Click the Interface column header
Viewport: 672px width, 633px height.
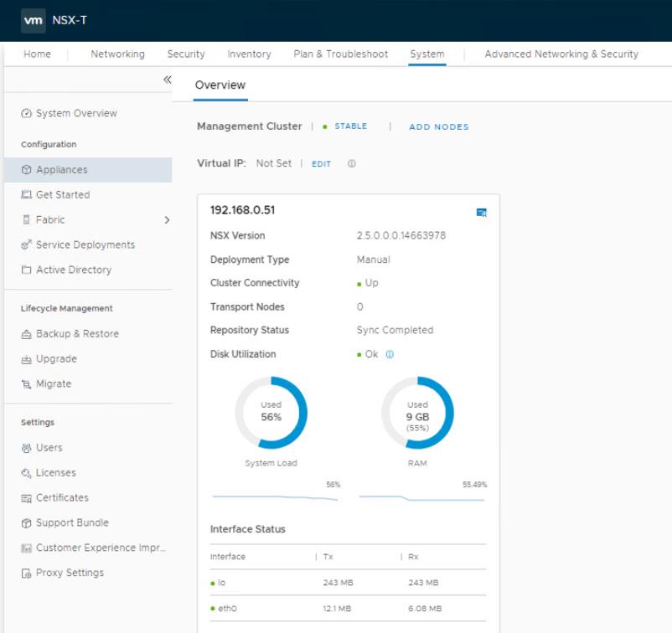228,557
